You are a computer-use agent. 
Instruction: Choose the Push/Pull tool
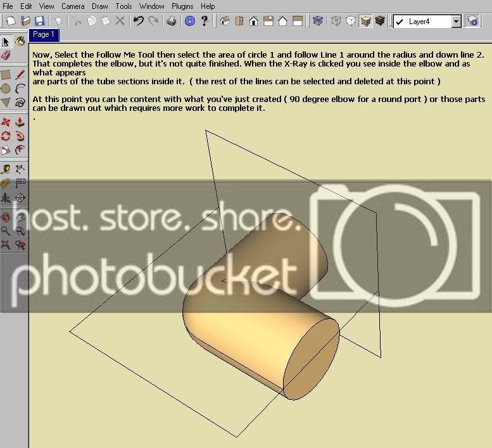[20, 122]
